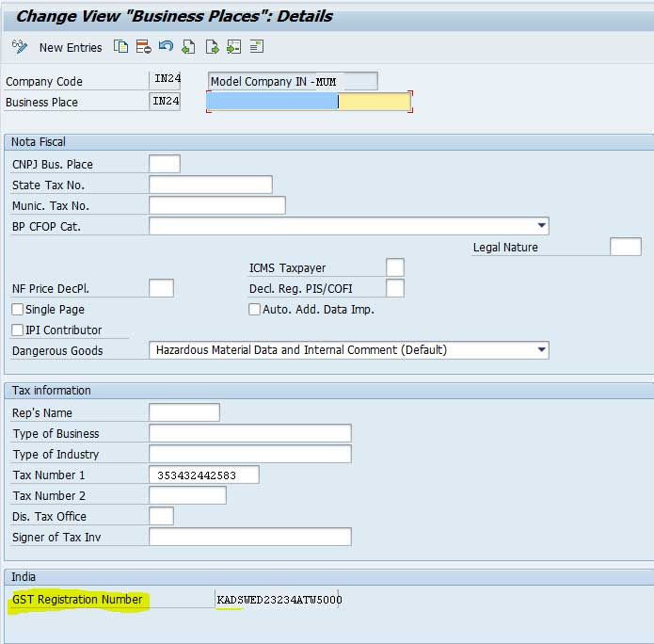Image resolution: width=654 pixels, height=644 pixels.
Task: Toggle Display/Change mode glasses-pencil icon
Action: coord(20,47)
